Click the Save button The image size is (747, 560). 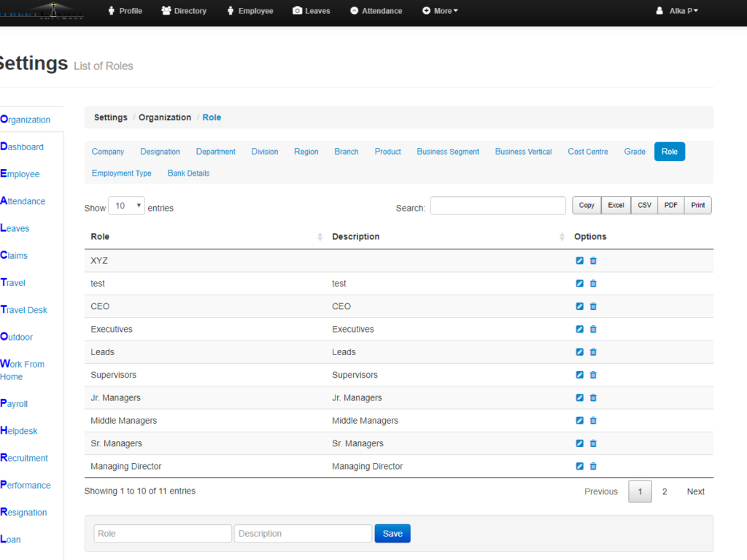pos(392,533)
